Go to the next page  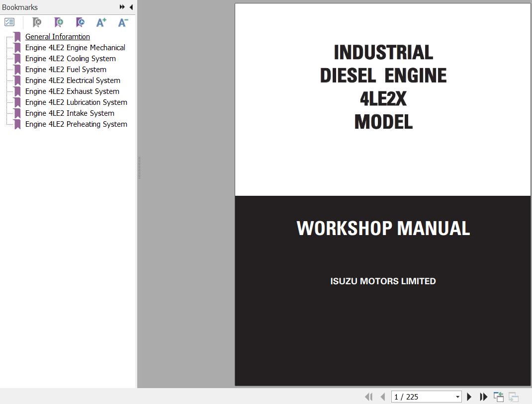[x=469, y=397]
